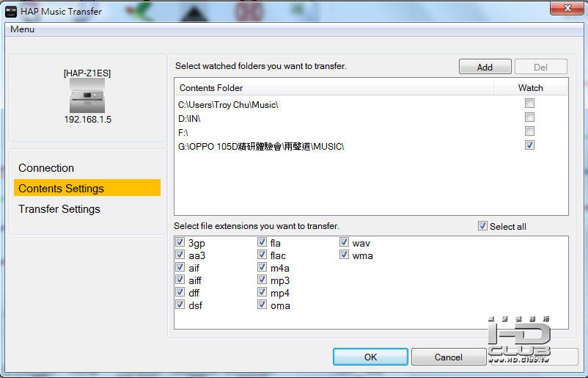Select the C:\Users\Troy Chu\Music\ row
This screenshot has height=378, width=588.
pos(371,104)
